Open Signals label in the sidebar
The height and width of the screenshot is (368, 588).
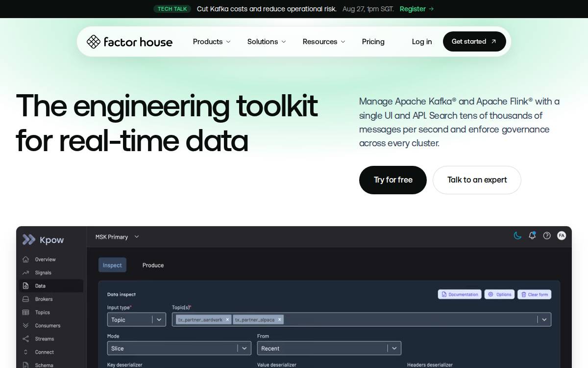(43, 272)
